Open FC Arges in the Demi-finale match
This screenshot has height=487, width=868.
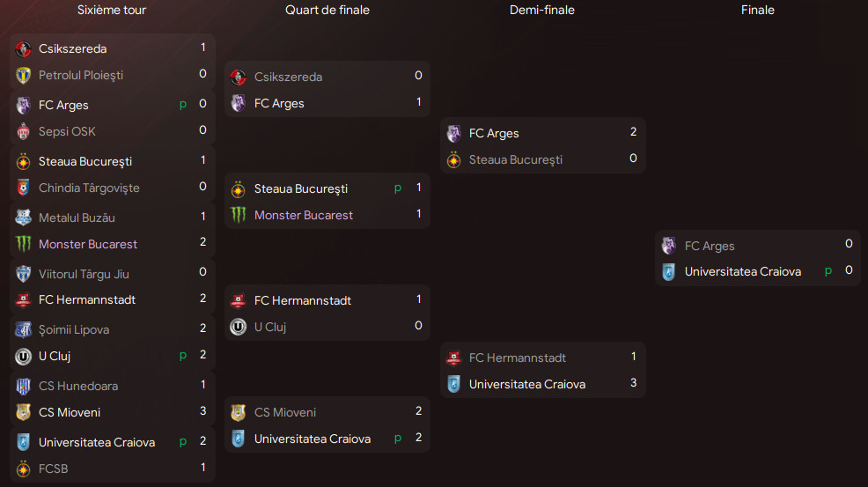(494, 134)
